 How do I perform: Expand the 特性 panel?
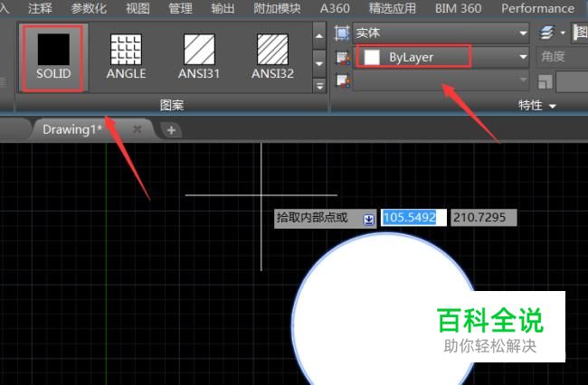pos(536,105)
